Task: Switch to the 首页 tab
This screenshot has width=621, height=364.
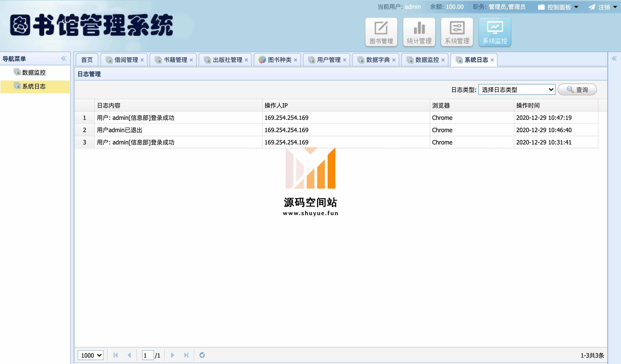Action: click(x=87, y=60)
